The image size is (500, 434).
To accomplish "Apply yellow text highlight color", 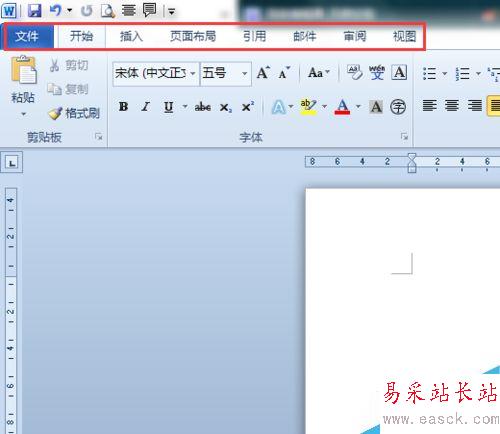I will (309, 107).
